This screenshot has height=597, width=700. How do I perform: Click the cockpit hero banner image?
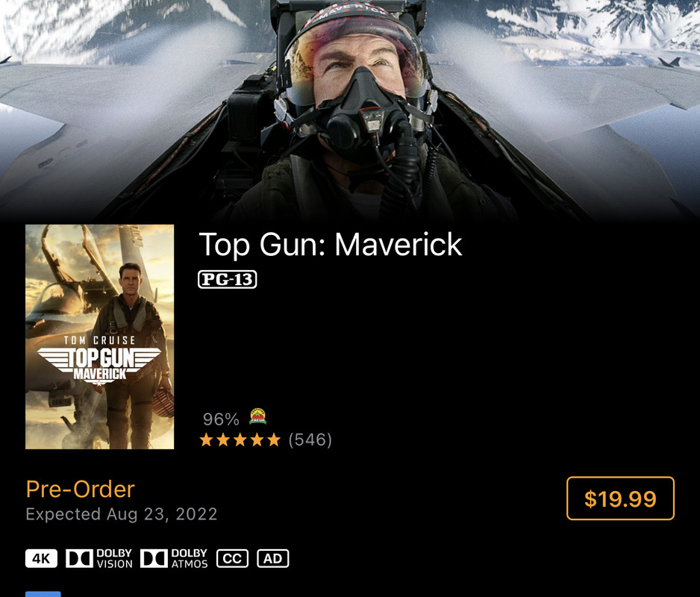350,110
